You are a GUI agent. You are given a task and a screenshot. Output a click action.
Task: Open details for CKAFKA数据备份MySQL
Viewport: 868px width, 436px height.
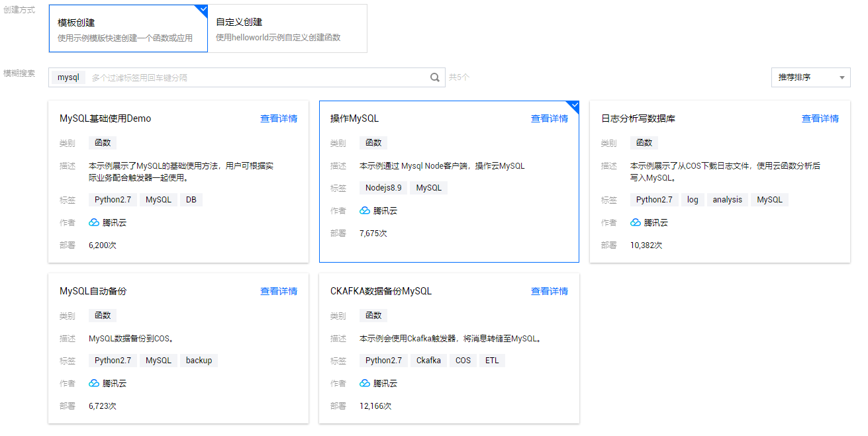(548, 291)
